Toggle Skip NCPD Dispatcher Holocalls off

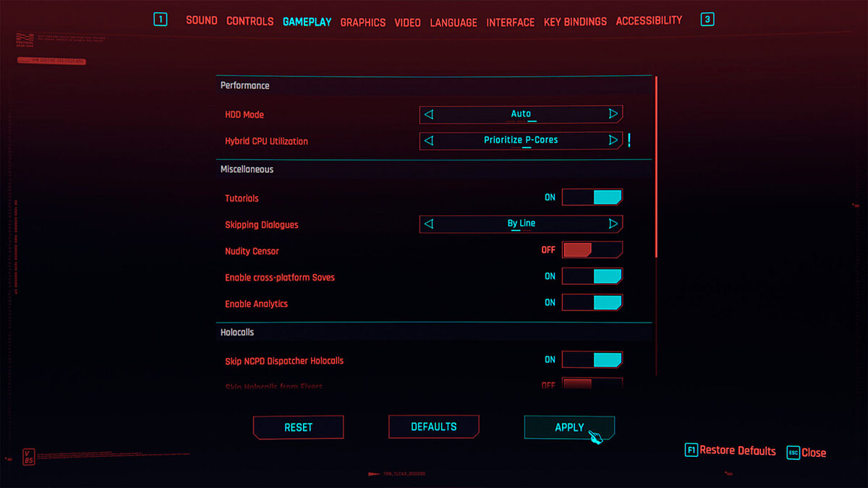[592, 359]
